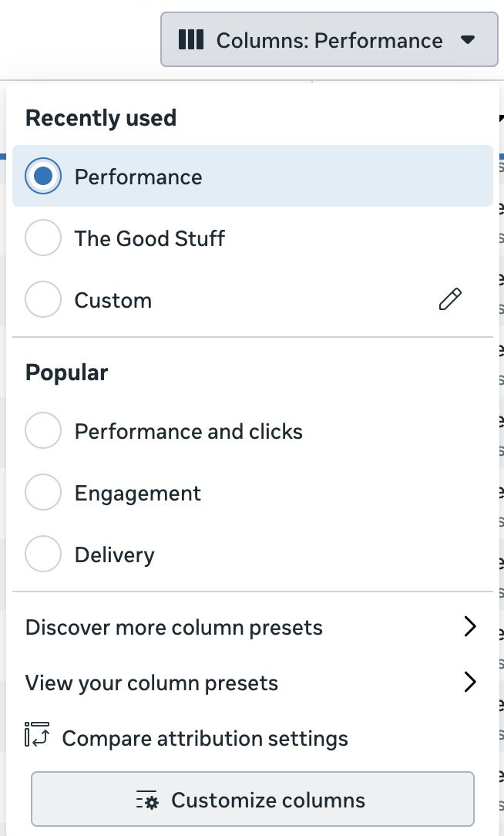Click the Engagement preset label
This screenshot has width=504, height=836.
[138, 493]
